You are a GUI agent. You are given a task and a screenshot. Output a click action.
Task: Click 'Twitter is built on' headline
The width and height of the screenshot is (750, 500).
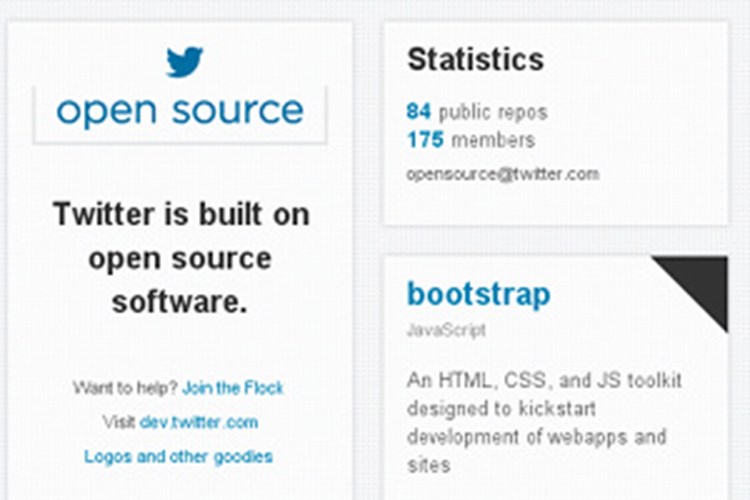point(181,213)
